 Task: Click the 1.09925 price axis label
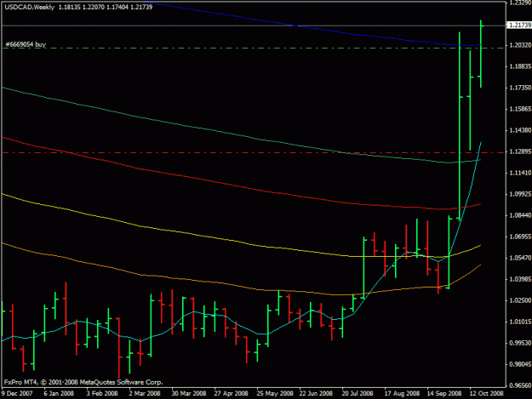pyautogui.click(x=520, y=194)
